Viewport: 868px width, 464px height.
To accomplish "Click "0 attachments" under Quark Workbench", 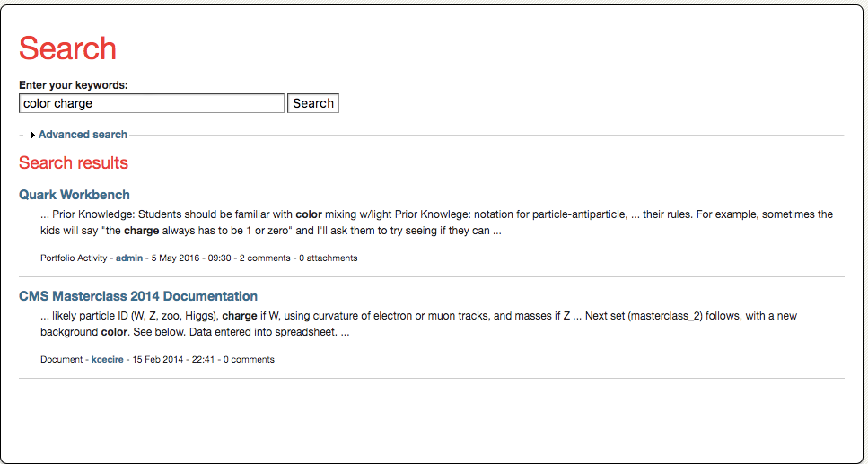I will click(x=329, y=258).
